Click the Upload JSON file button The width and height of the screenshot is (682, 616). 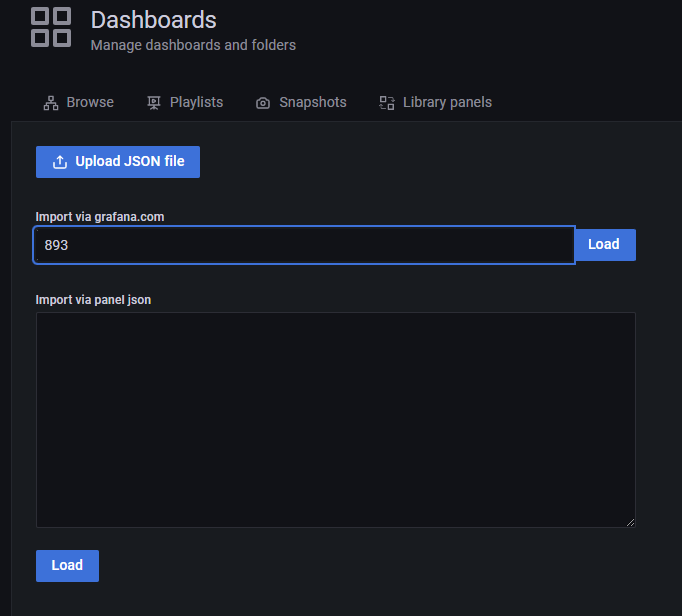tap(118, 162)
